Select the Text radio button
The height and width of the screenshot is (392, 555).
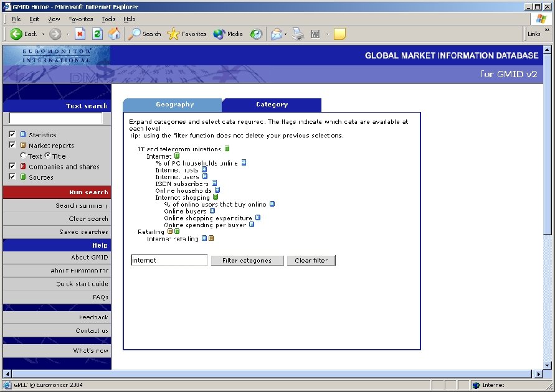[23, 156]
